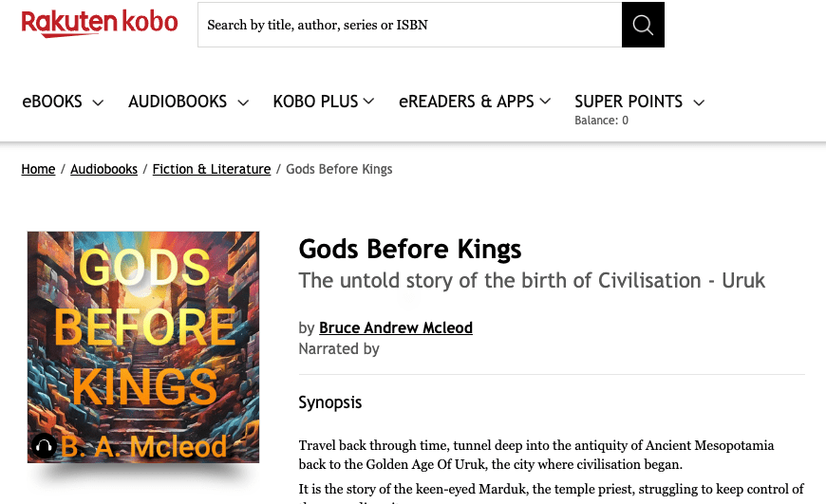Open the KOBO PLUS menu

[315, 102]
